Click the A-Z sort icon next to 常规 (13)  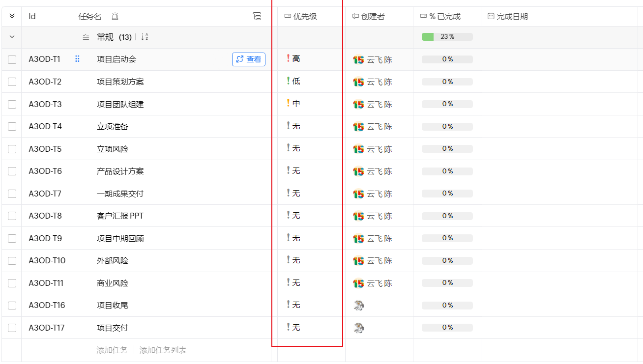[145, 37]
